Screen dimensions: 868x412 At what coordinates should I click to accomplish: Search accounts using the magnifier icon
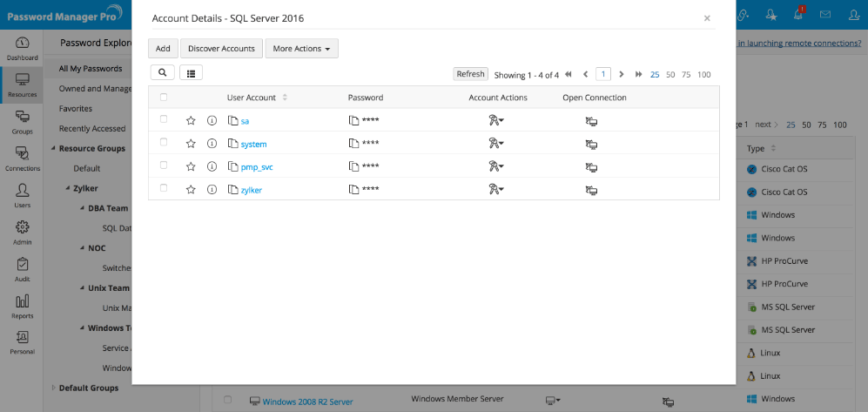click(162, 73)
